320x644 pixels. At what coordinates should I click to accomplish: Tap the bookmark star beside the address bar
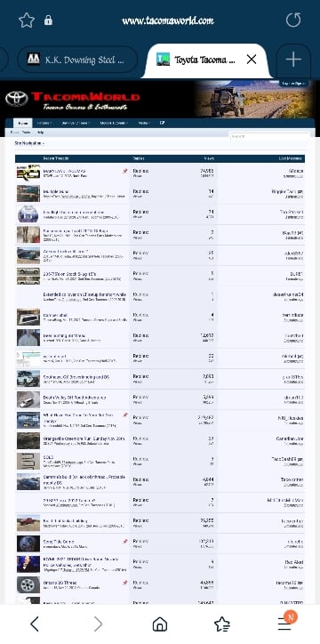point(27,20)
